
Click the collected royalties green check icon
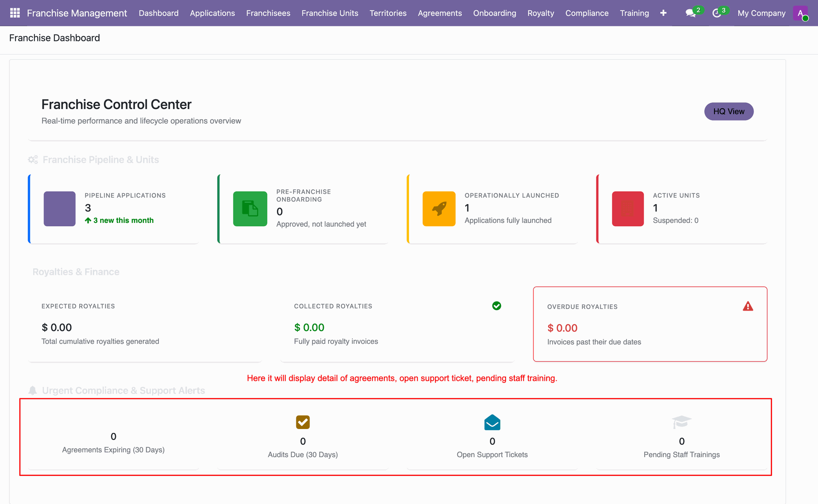496,306
